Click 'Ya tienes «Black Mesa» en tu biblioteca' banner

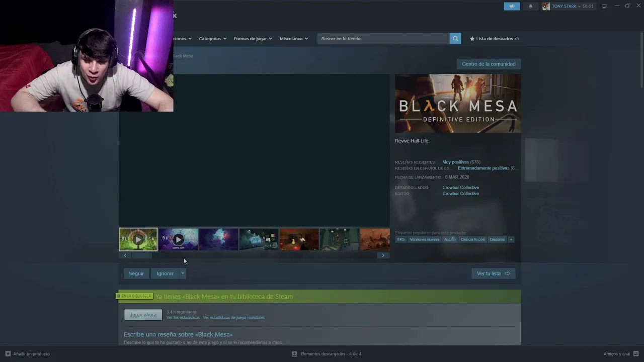[319, 296]
